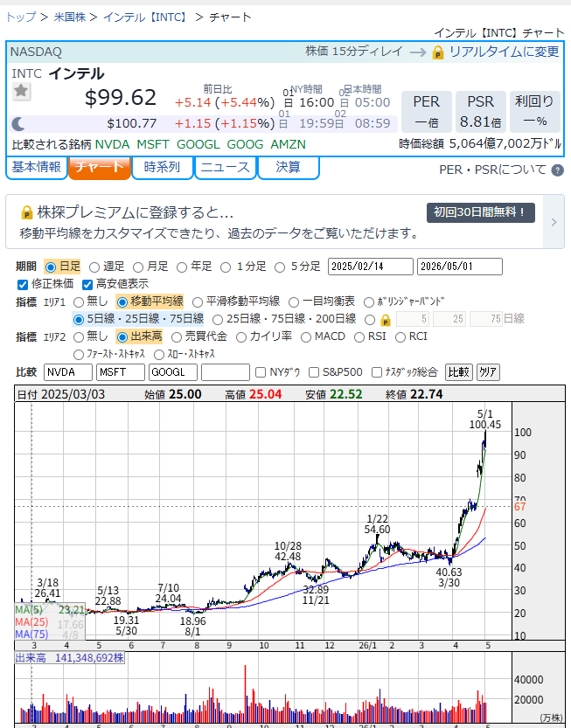This screenshot has width=571, height=728.
Task: Select the 1分足 radio button
Action: pyautogui.click(x=226, y=267)
